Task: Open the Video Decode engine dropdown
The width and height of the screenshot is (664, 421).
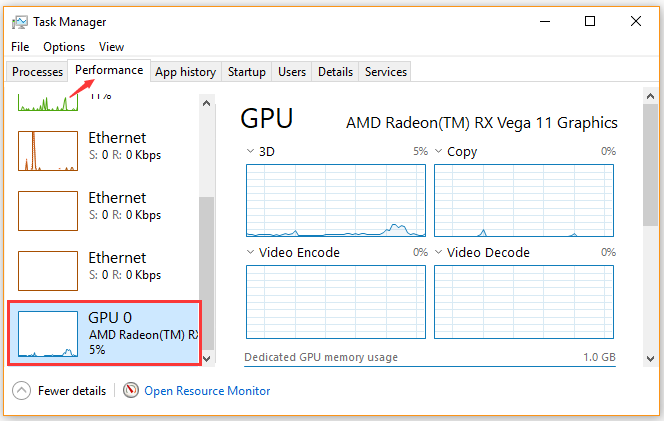Action: pyautogui.click(x=439, y=252)
